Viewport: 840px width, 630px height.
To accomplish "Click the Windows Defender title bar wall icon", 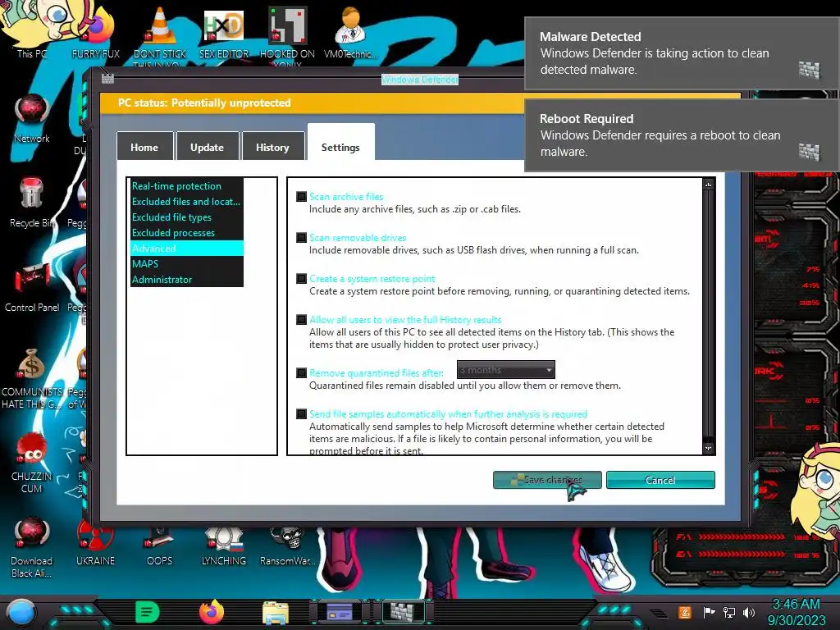I will click(107, 79).
